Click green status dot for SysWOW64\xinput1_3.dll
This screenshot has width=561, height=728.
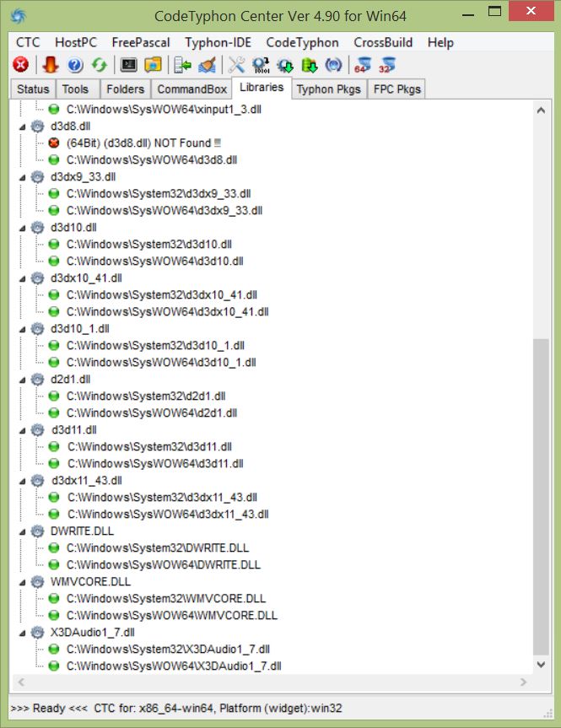coord(54,110)
